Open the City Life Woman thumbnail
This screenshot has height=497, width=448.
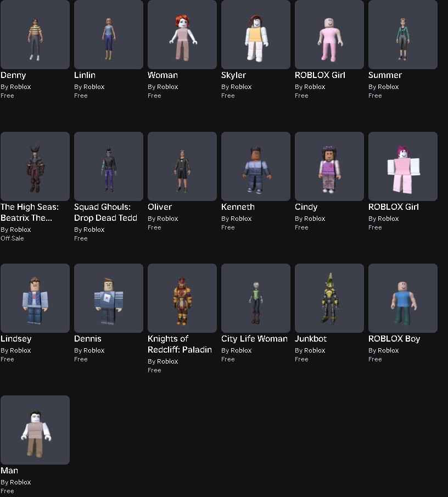pyautogui.click(x=256, y=298)
